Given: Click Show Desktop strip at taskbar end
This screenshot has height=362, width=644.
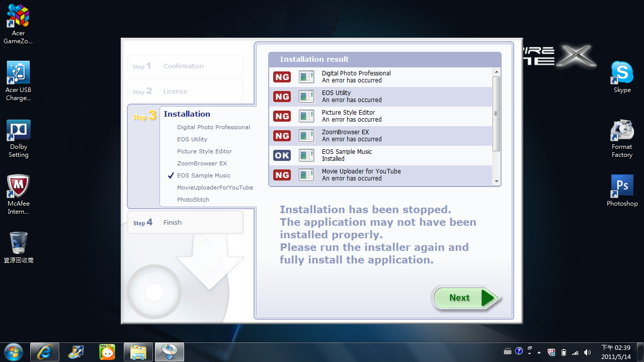Looking at the screenshot, I should coord(640,352).
